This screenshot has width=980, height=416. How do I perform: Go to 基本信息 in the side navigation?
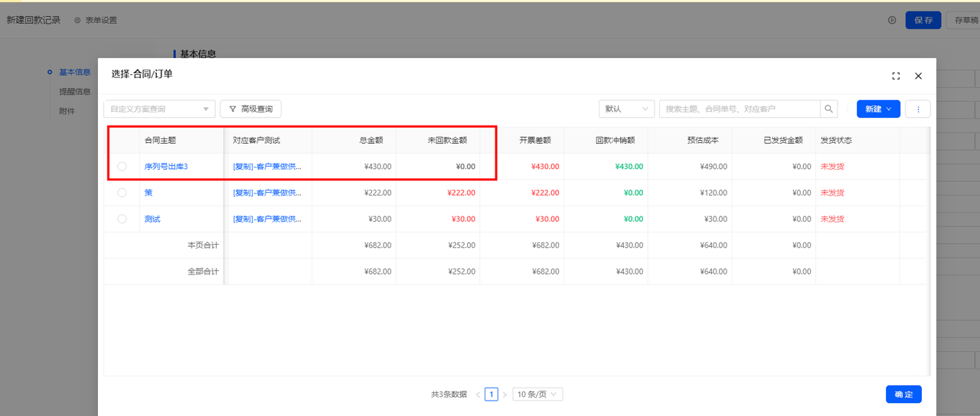75,72
